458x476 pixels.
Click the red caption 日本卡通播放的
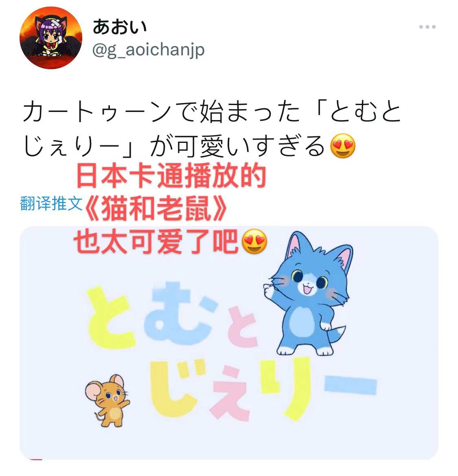point(171,175)
